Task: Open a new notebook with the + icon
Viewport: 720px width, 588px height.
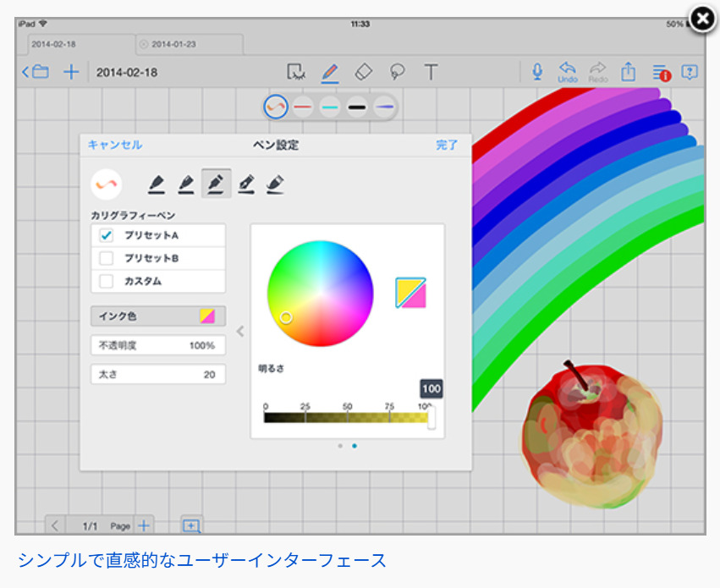Action: pyautogui.click(x=71, y=72)
